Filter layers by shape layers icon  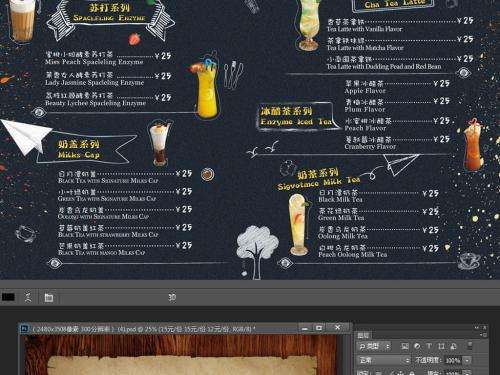tap(441, 346)
